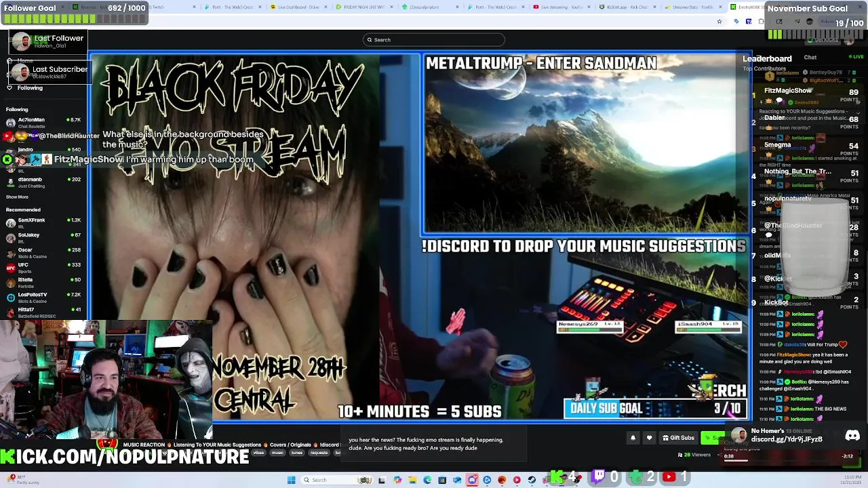Switch to the Streams Stats browser tab
This screenshot has height=488, width=868.
click(692, 7)
